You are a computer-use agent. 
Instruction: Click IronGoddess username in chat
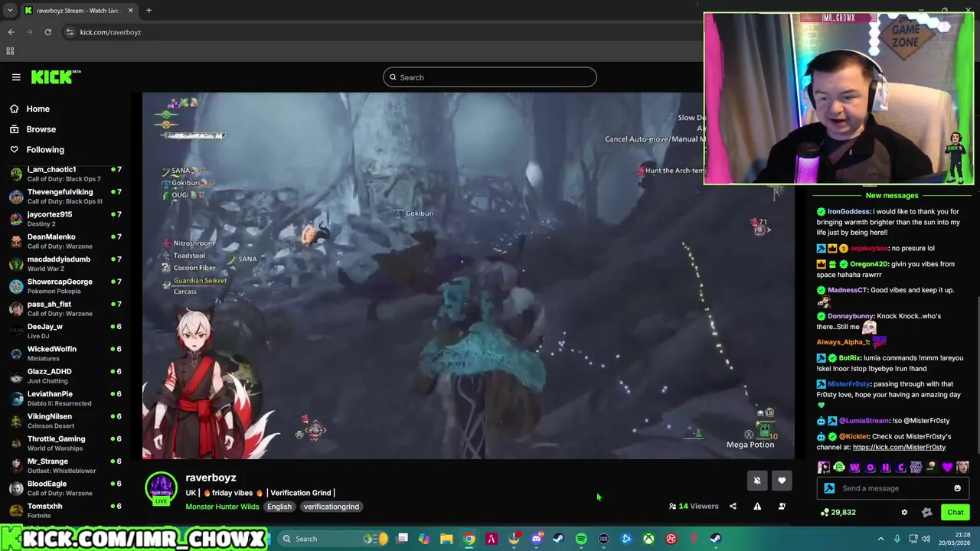(849, 211)
